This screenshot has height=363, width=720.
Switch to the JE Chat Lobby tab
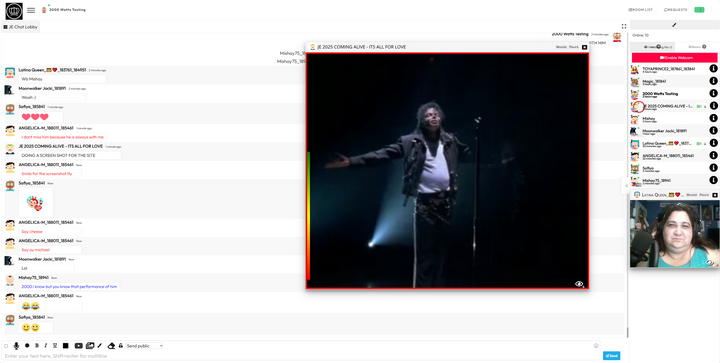coord(20,27)
